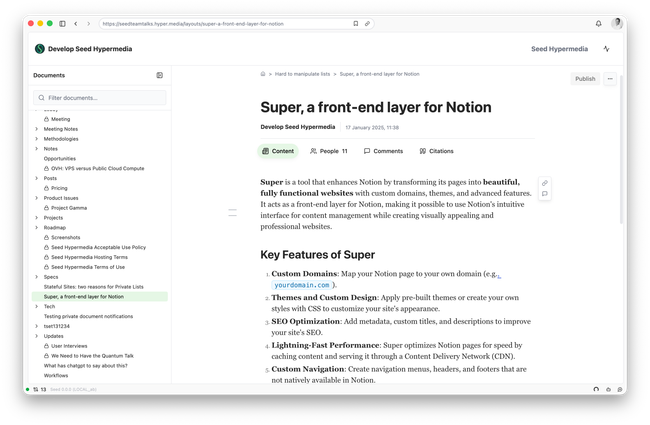Focus the Filter documents search field

pos(99,98)
